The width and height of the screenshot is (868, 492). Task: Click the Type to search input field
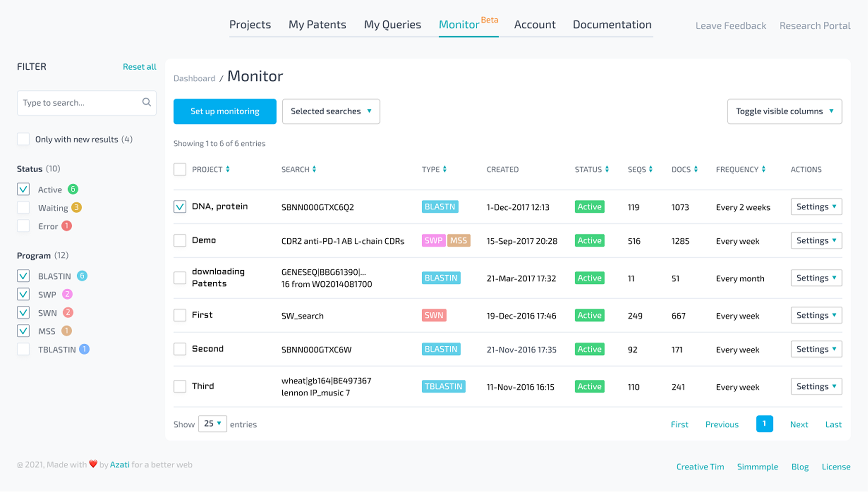87,102
